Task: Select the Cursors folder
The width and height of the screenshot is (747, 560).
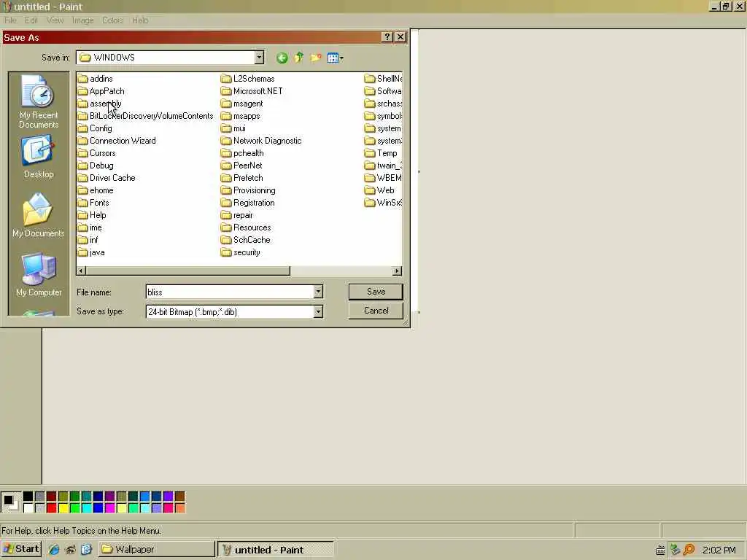Action: (97, 153)
